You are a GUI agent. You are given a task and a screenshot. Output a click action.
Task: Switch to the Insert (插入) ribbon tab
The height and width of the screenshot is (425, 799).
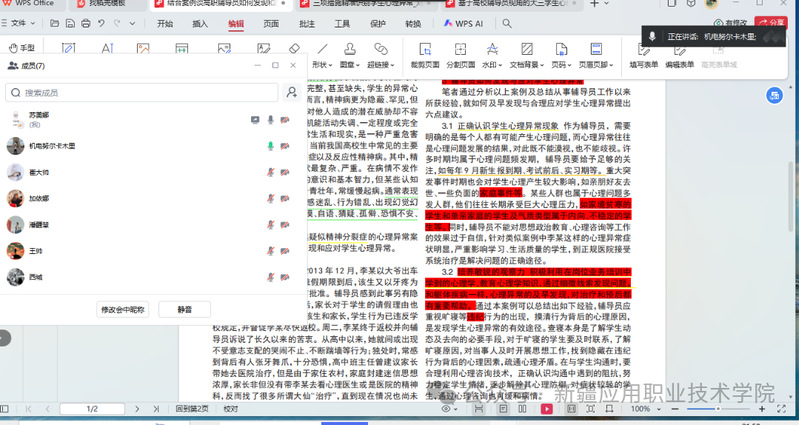(x=200, y=23)
